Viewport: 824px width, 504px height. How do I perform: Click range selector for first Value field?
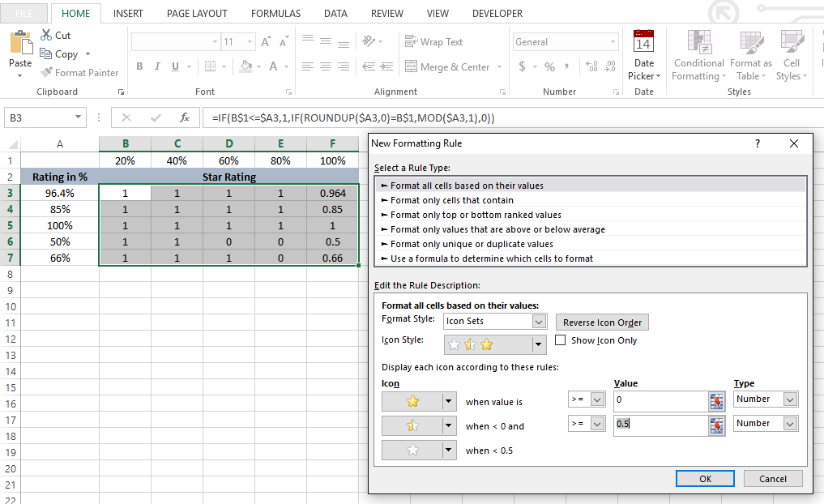click(716, 402)
